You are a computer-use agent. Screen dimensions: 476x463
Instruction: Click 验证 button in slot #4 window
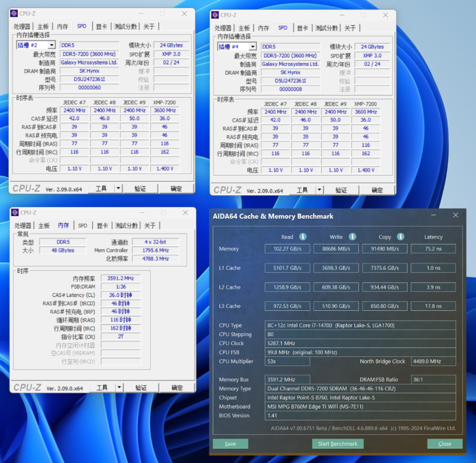[x=341, y=190]
